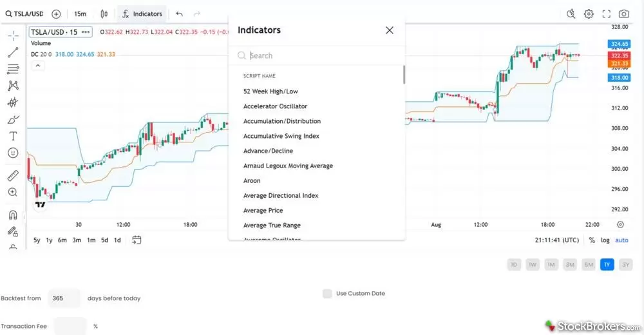Open the 15m interval selector
Image resolution: width=644 pixels, height=335 pixels.
(x=80, y=14)
